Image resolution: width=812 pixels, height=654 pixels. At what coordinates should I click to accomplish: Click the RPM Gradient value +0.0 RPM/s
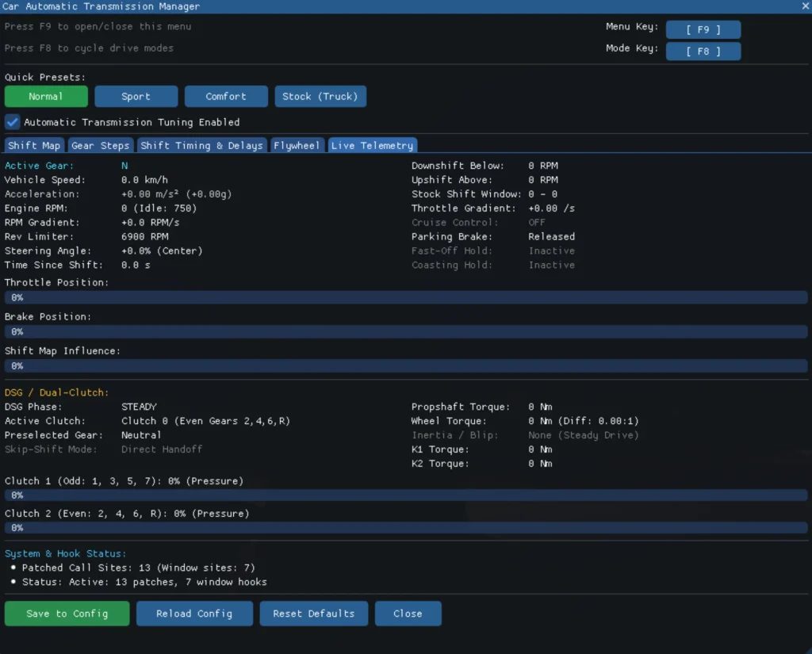click(x=150, y=222)
